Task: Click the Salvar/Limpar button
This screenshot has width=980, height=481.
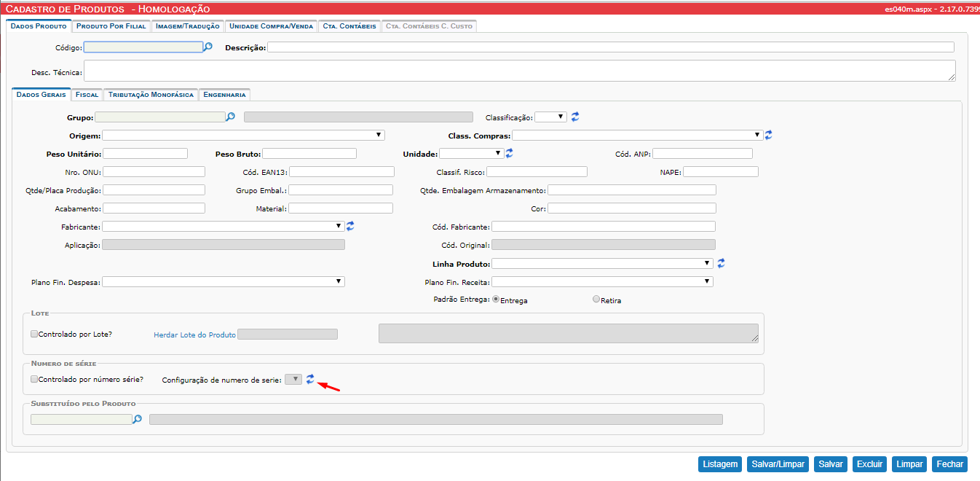Action: pyautogui.click(x=778, y=464)
